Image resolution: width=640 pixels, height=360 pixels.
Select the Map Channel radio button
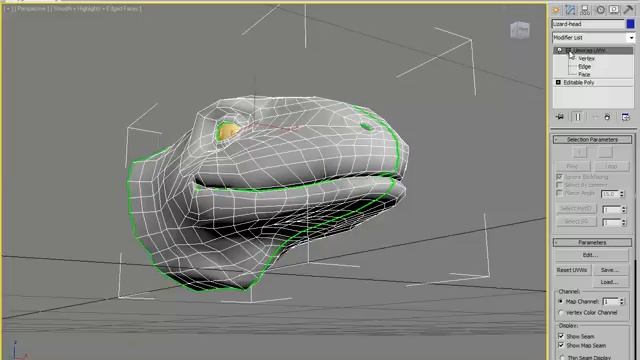[561, 302]
